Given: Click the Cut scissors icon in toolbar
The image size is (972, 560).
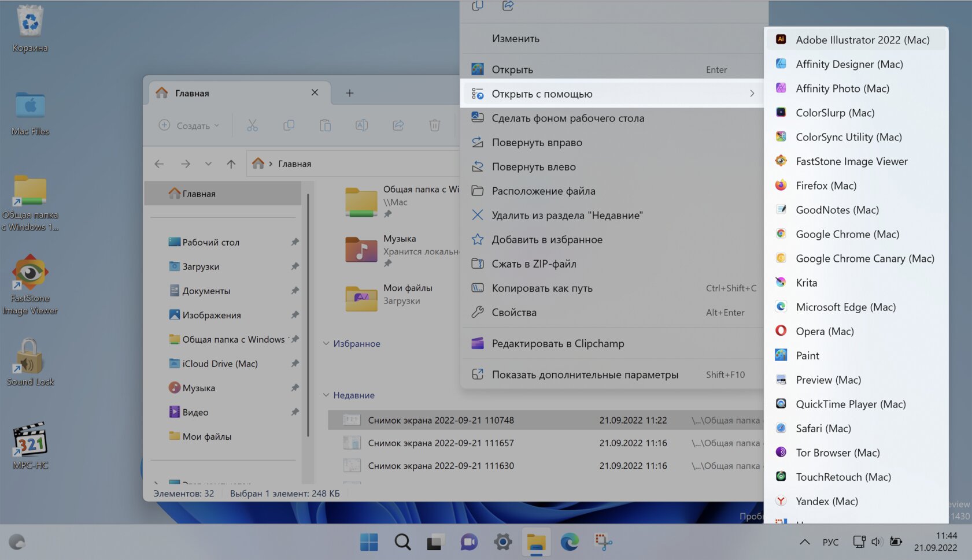Looking at the screenshot, I should pos(252,125).
